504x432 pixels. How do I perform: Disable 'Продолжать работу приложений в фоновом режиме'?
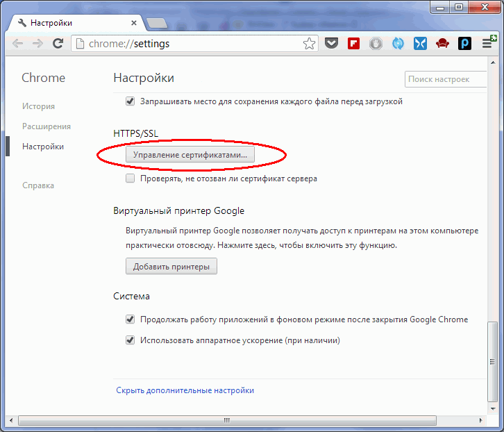point(130,319)
